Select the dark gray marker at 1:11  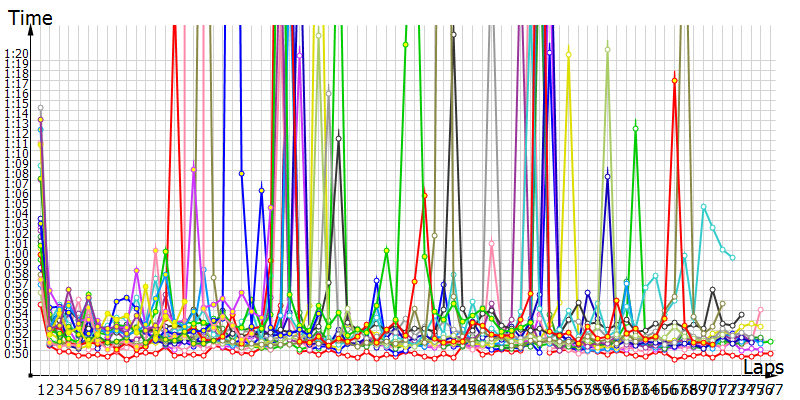pyautogui.click(x=339, y=138)
